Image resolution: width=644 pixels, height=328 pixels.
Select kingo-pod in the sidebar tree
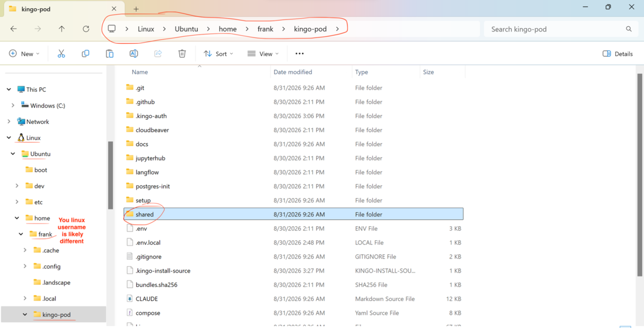pyautogui.click(x=52, y=315)
